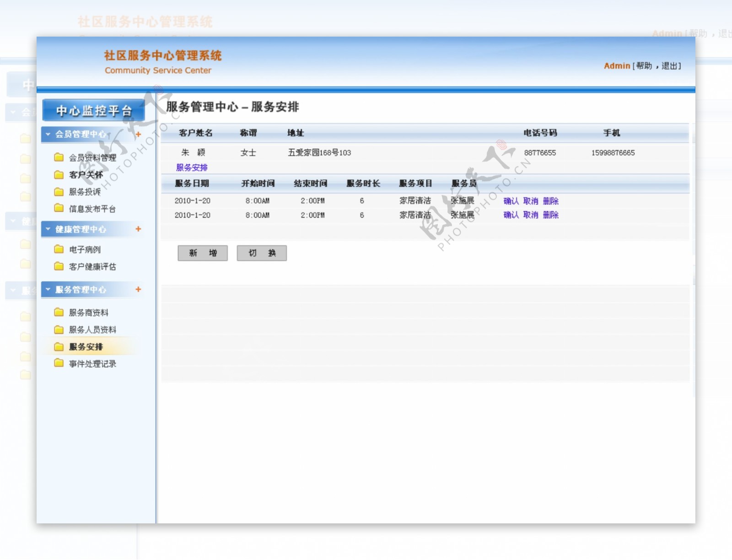The image size is (732, 560).
Task: Click the 结束时间 column header
Action: (311, 183)
